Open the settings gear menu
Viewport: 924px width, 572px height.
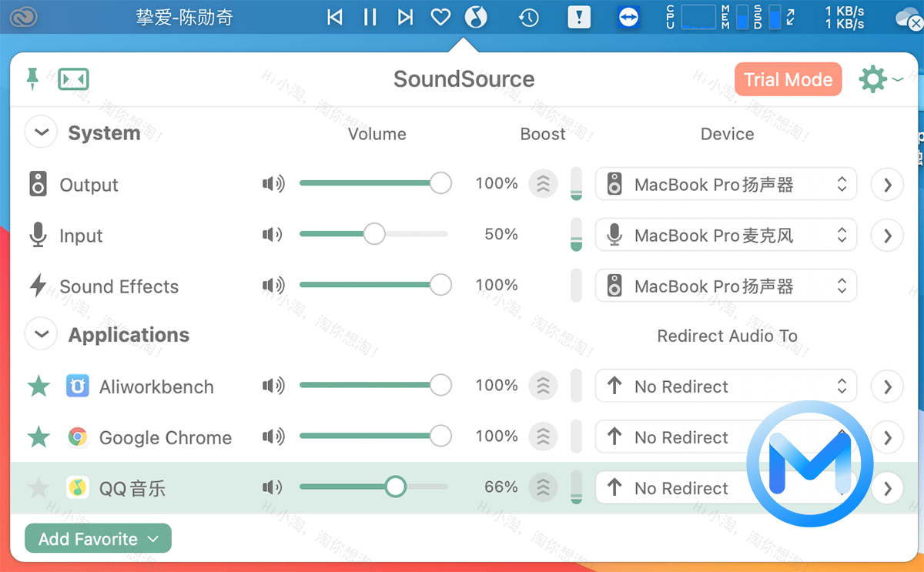pyautogui.click(x=872, y=79)
